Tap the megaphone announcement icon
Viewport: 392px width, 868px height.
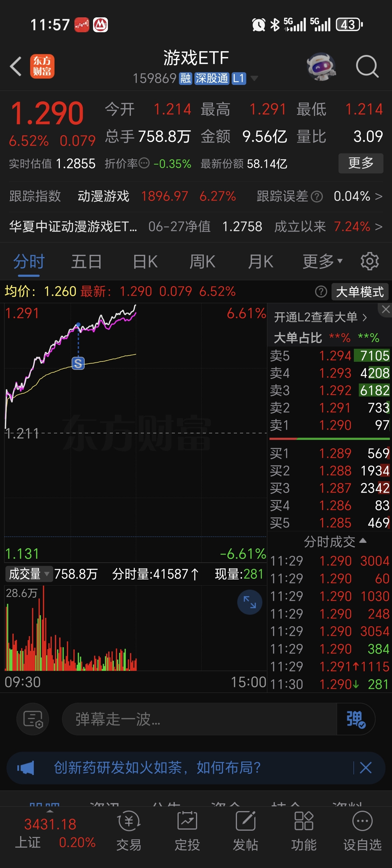point(26,768)
